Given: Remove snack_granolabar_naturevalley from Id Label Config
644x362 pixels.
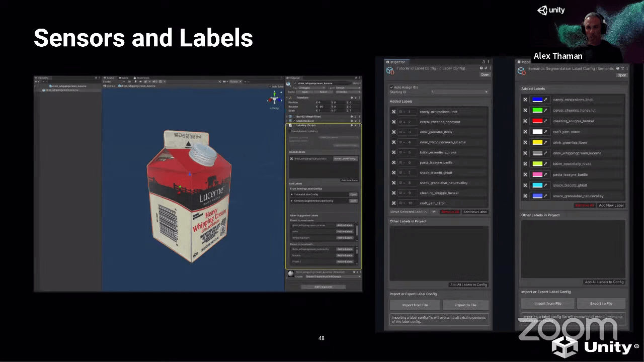Looking at the screenshot, I should [x=393, y=183].
